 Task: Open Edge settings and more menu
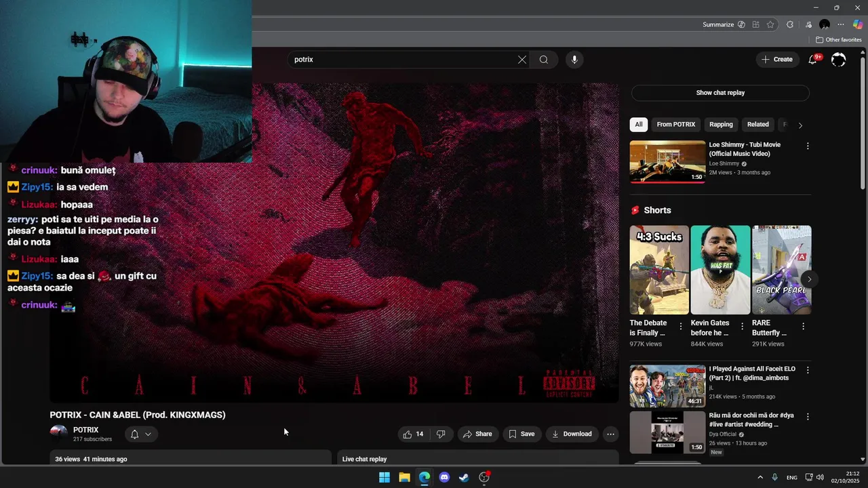[x=841, y=24]
